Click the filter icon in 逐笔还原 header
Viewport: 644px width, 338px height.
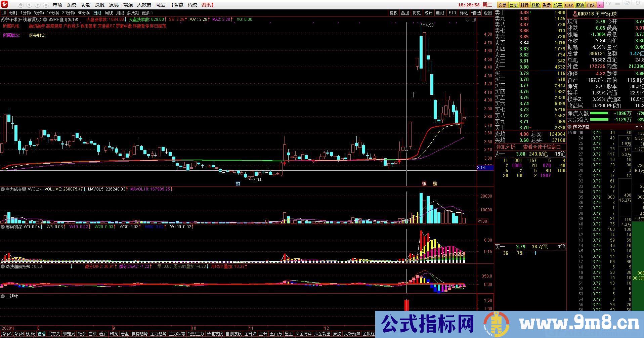pyautogui.click(x=637, y=127)
